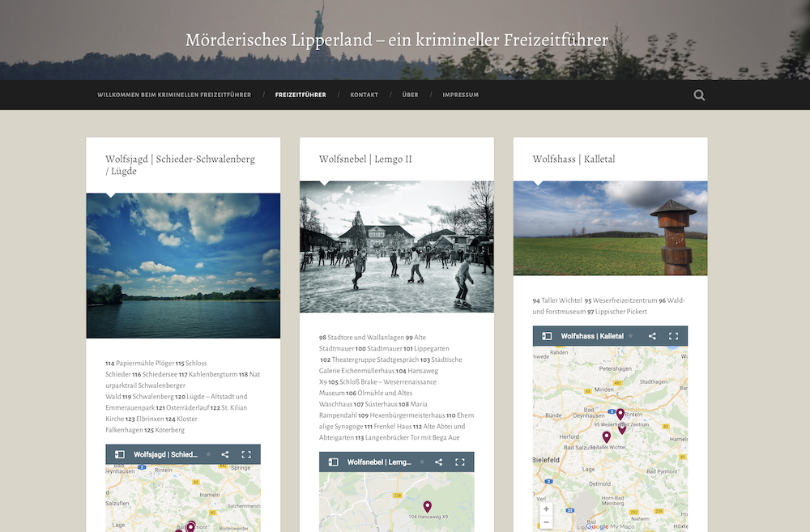The width and height of the screenshot is (810, 532).
Task: Open Wolfsjagd map in fullscreen
Action: (x=246, y=454)
